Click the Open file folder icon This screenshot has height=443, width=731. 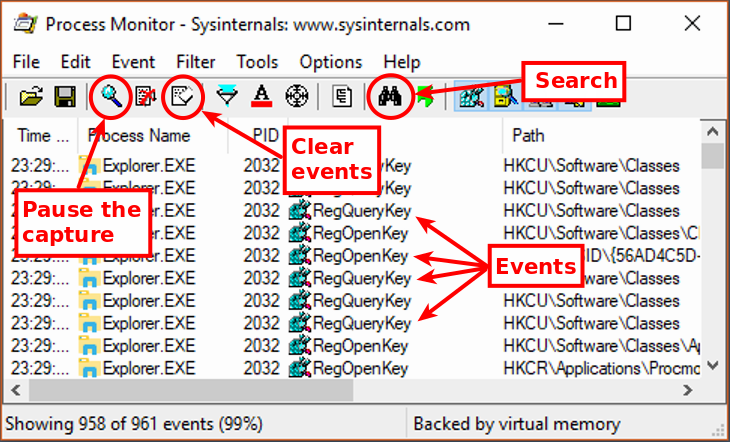(32, 97)
